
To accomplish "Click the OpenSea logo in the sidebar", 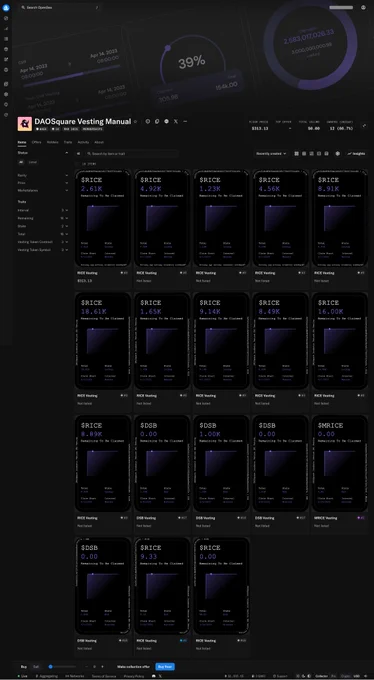I will 6,8.
